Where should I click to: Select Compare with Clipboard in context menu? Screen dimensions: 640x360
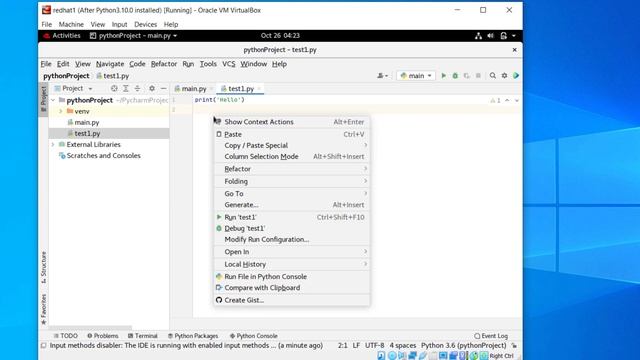pos(292,288)
